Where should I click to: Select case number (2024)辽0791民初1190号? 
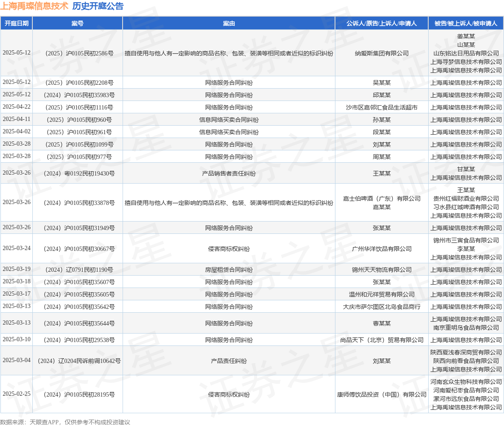click(x=77, y=270)
